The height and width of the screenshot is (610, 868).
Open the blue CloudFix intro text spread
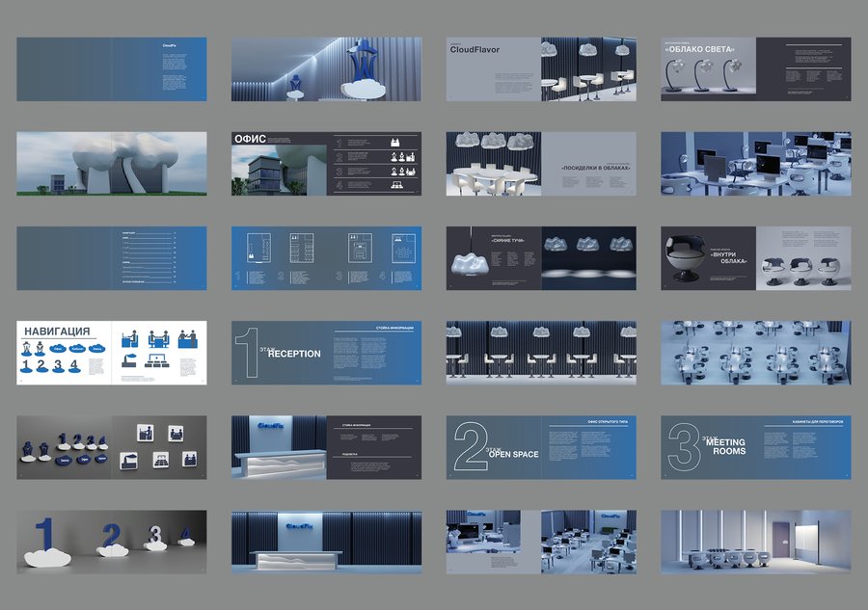[111, 69]
